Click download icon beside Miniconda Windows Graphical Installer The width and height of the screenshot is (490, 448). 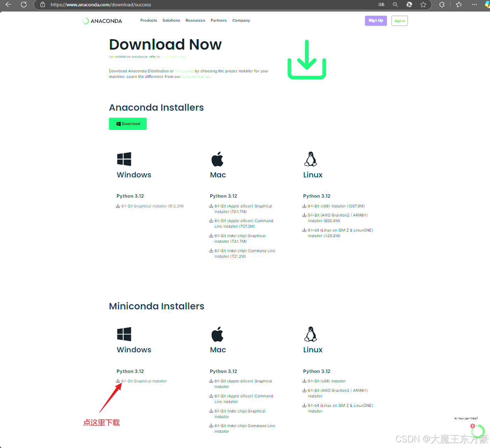click(x=118, y=381)
